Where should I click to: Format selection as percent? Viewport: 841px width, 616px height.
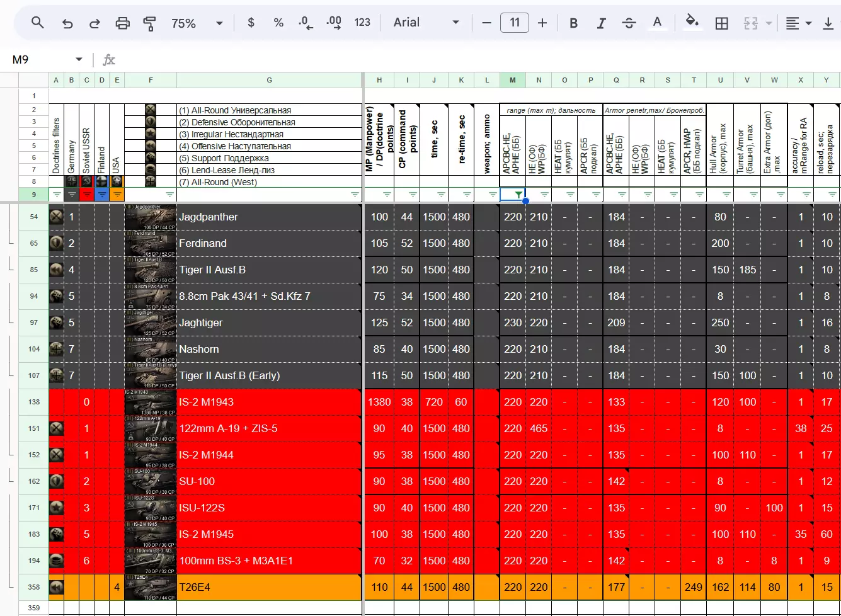[x=278, y=23]
